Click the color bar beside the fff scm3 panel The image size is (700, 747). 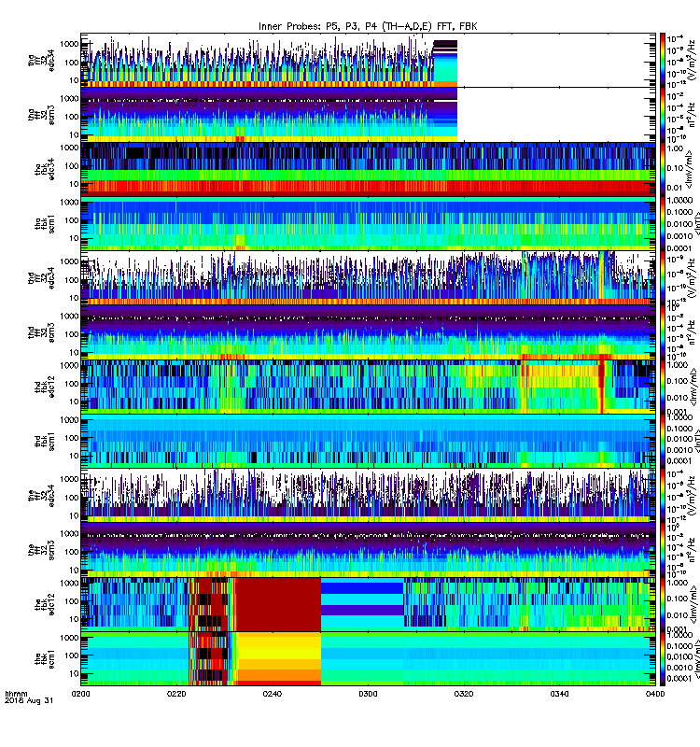tap(663, 550)
